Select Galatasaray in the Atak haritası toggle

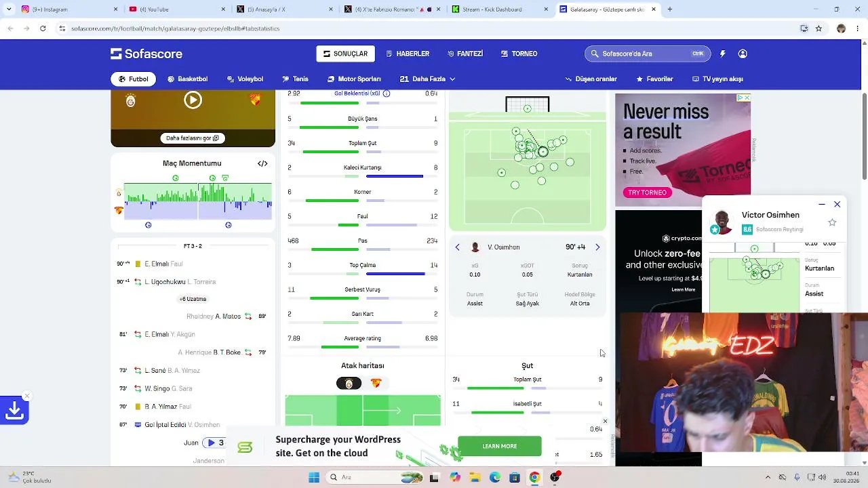(349, 384)
